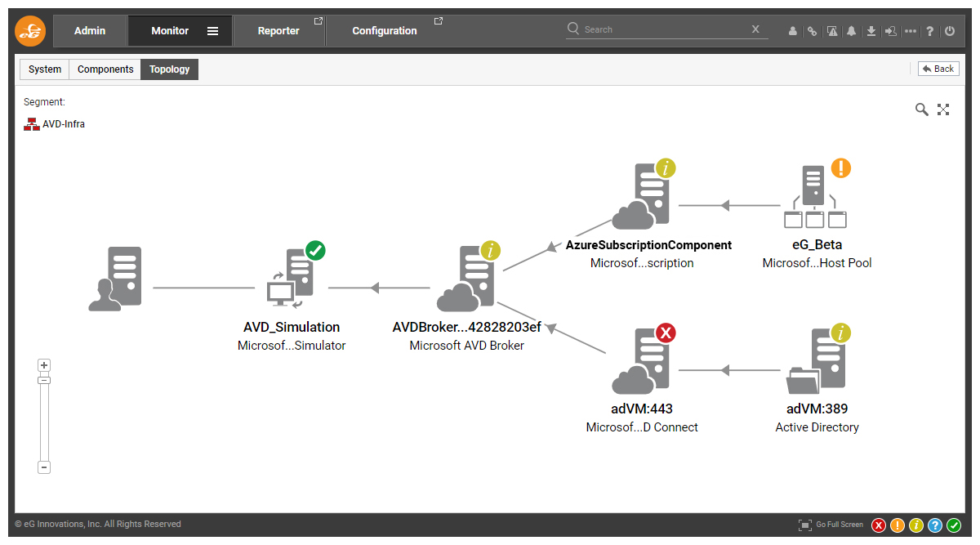Select the adVM:443 cloud server icon
The image size is (980, 545).
pyautogui.click(x=640, y=362)
